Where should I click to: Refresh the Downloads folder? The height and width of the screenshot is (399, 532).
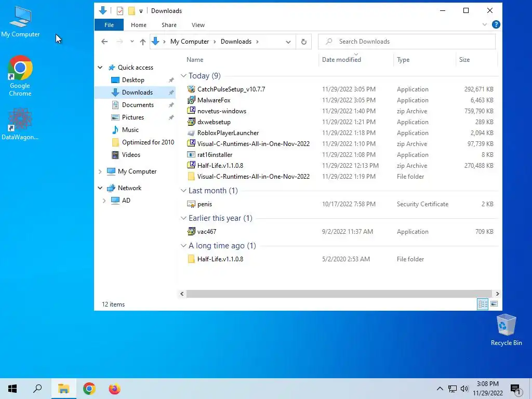pos(303,42)
